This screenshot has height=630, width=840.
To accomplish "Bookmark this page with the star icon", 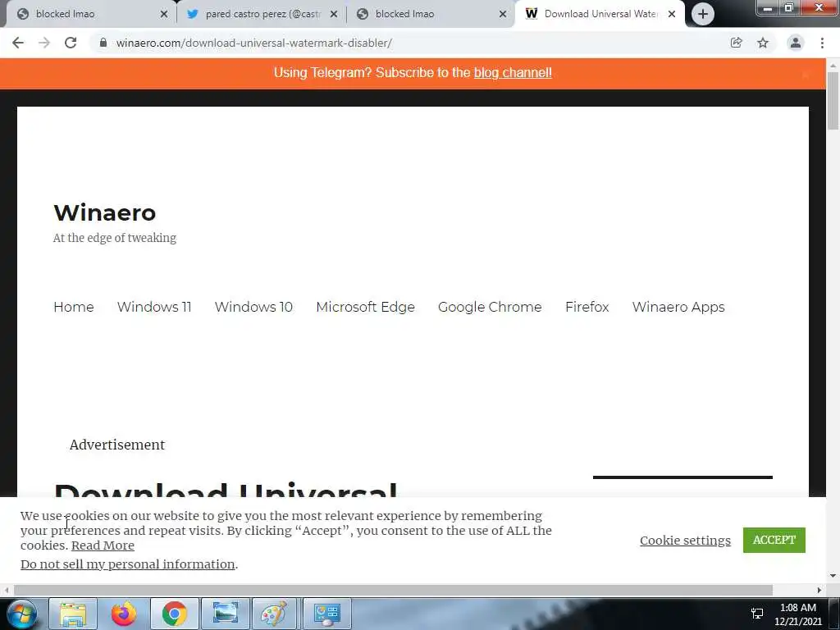I will [x=763, y=43].
